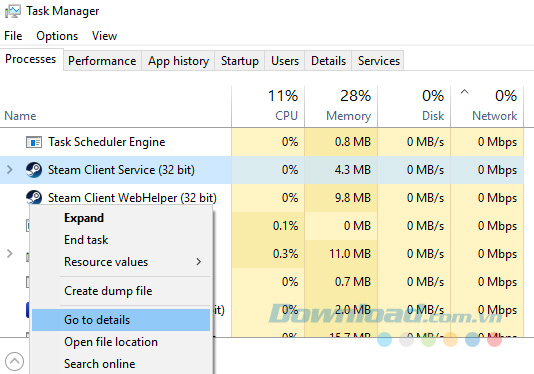The width and height of the screenshot is (534, 374).
Task: Sort by the Network column header
Action: [487, 106]
